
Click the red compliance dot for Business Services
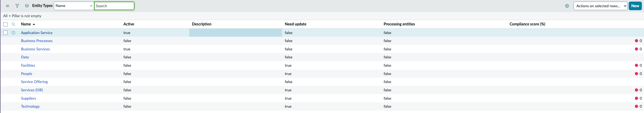(x=636, y=49)
